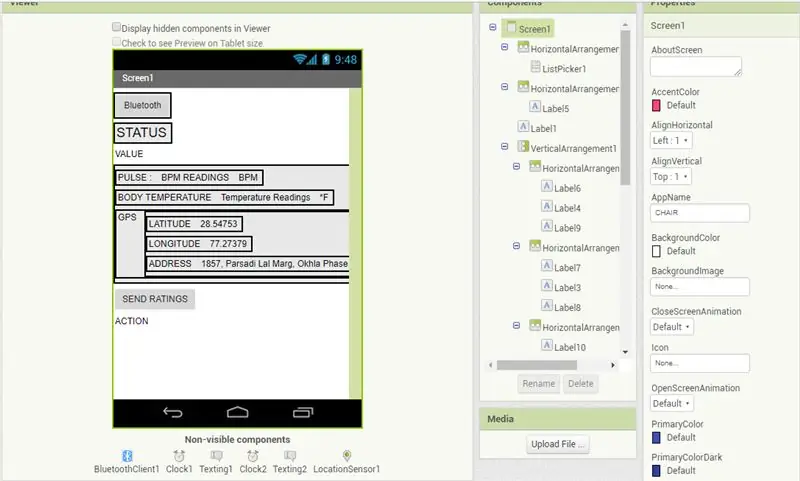The width and height of the screenshot is (800, 481).
Task: Click the SEND RATINGS button
Action: tap(155, 299)
